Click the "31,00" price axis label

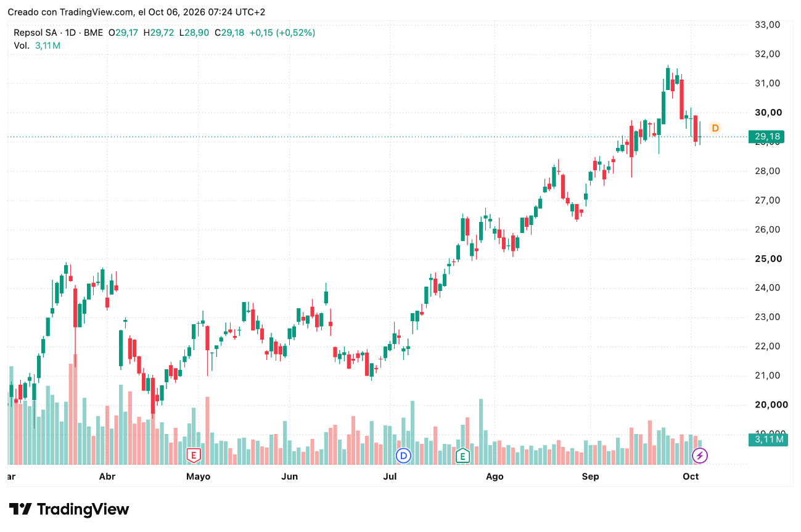[768, 83]
